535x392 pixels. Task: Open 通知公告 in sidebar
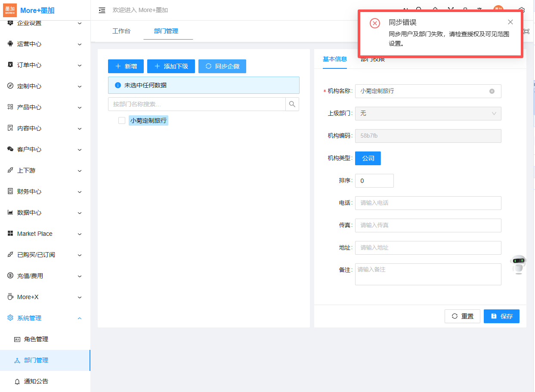pos(36,381)
